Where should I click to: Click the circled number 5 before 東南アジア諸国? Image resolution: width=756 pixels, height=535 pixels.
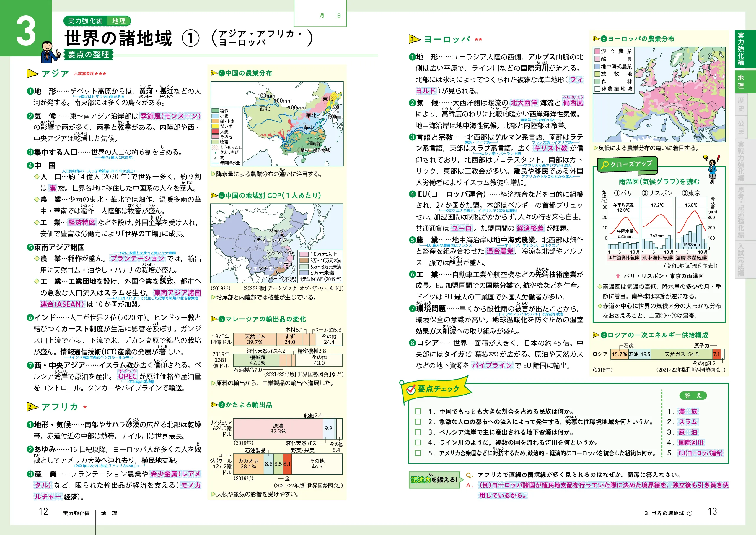(30, 248)
